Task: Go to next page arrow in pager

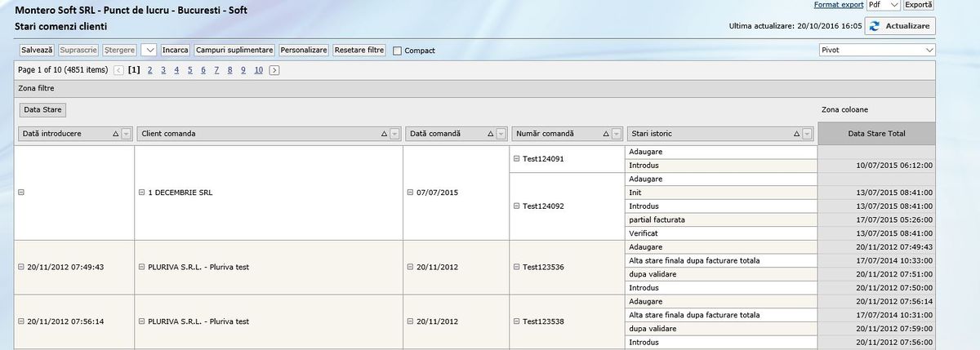Action: [274, 70]
